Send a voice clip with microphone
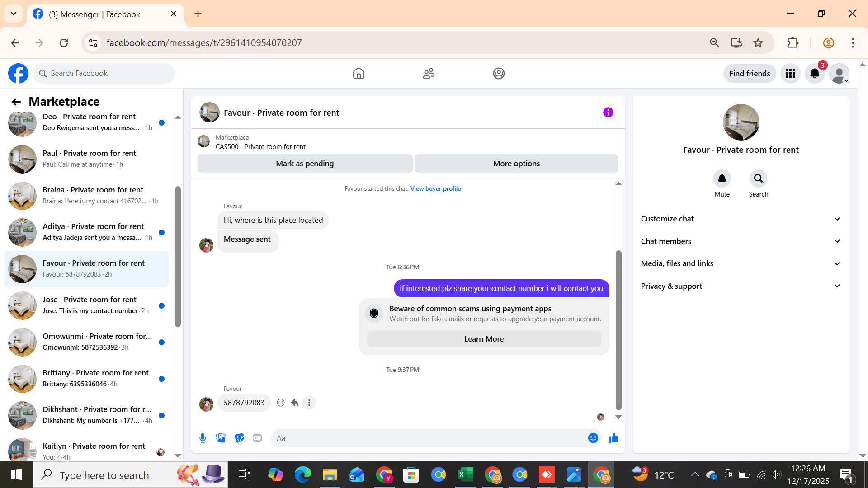 click(x=203, y=438)
